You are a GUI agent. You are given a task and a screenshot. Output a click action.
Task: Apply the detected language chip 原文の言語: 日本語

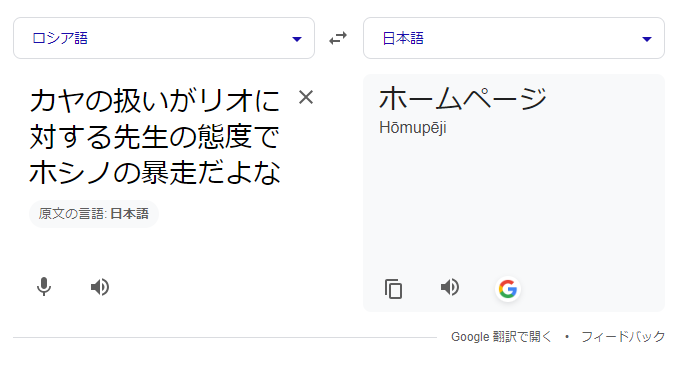[x=93, y=214]
